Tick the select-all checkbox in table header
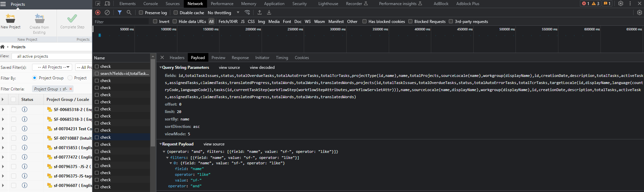The height and width of the screenshot is (192, 644). tap(13, 100)
